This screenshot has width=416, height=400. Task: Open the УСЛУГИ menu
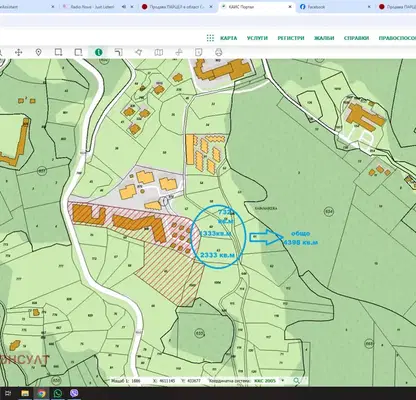coord(257,38)
